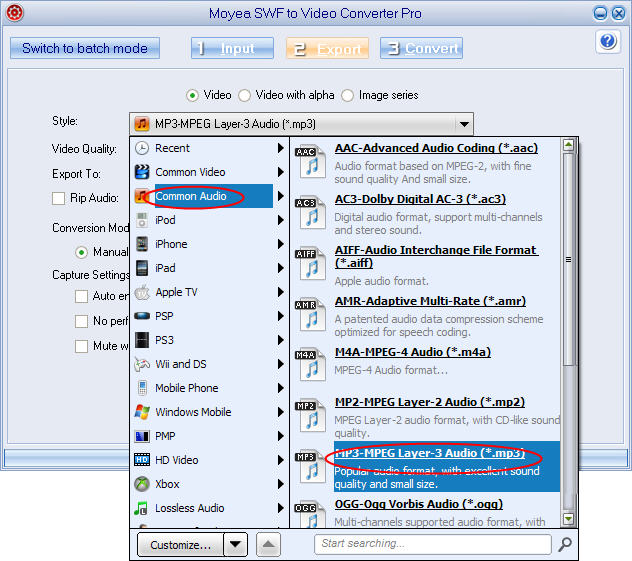Select the Video with alpha option
Screen dimensions: 632x561
244,96
